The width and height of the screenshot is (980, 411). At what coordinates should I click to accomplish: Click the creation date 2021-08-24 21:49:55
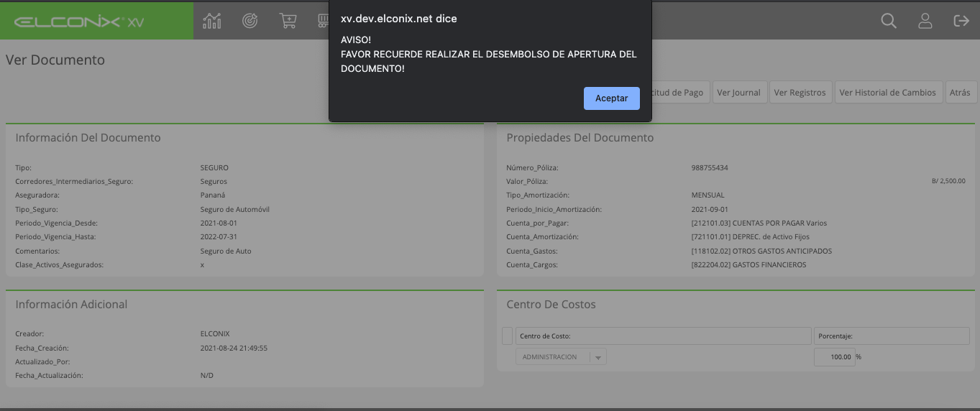tap(234, 348)
